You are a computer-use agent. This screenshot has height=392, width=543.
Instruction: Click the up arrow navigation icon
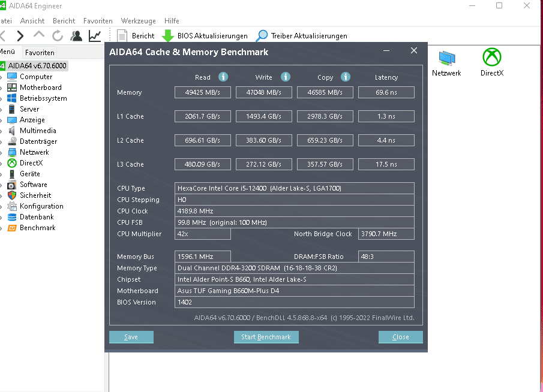tap(39, 35)
